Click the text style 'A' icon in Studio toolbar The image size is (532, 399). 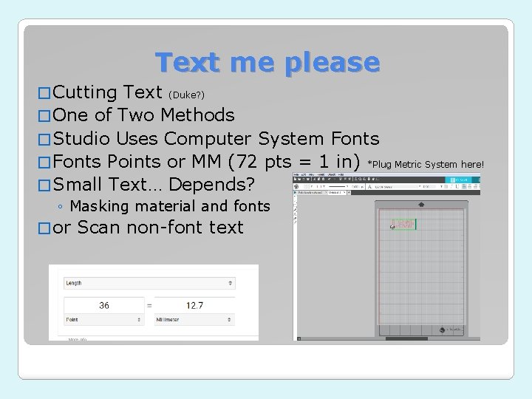[369, 187]
